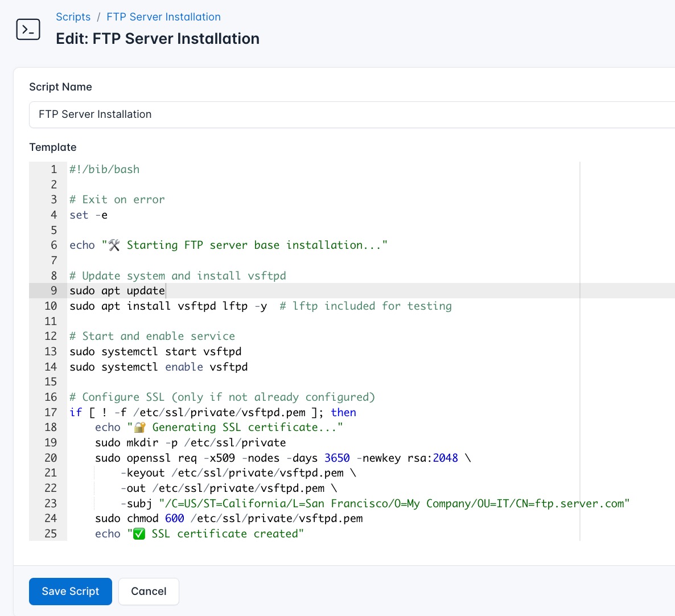Click the shebang line '#!/bib/bash'
Image resolution: width=675 pixels, height=616 pixels.
105,169
